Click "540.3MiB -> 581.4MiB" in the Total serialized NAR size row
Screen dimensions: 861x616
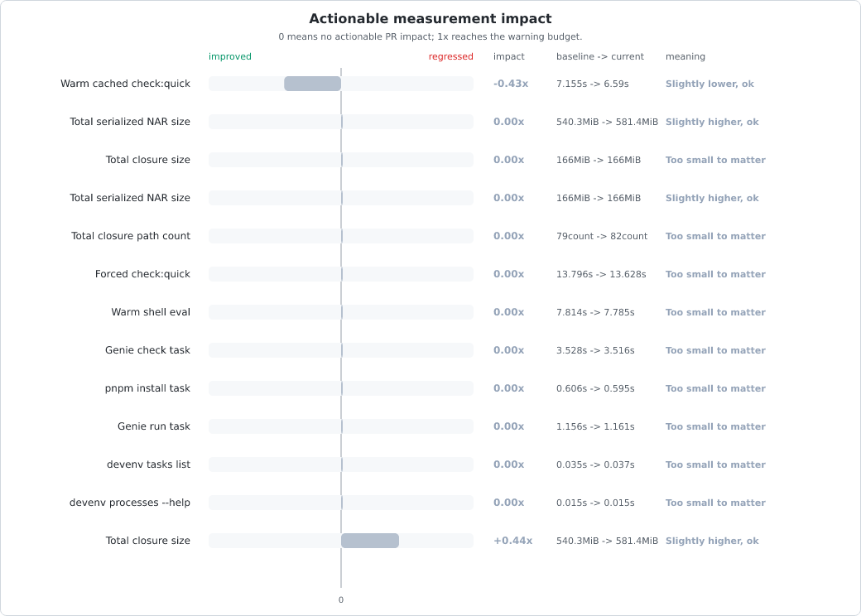tap(607, 122)
